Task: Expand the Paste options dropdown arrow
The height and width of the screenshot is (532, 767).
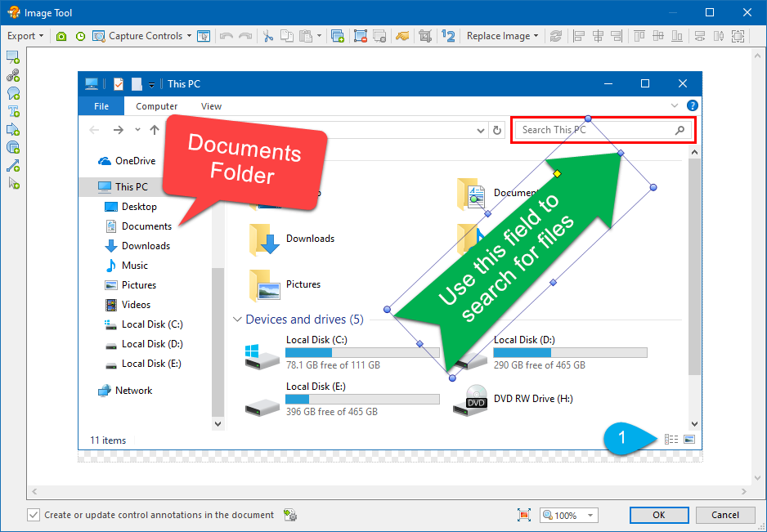Action: tap(319, 36)
